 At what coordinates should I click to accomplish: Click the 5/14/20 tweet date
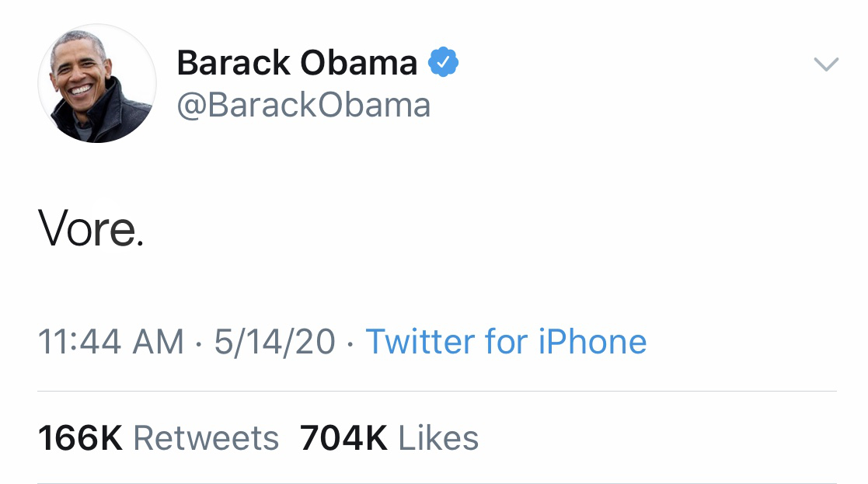click(x=274, y=342)
